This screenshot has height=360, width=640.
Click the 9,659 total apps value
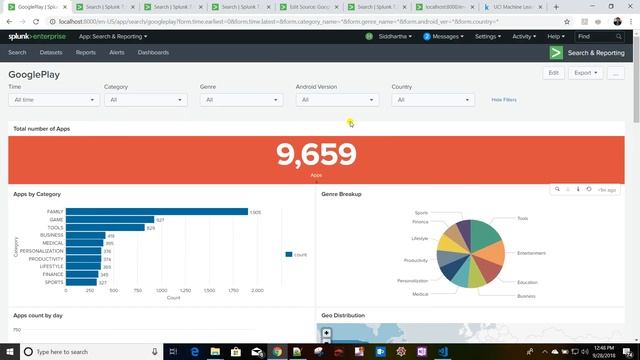pos(316,154)
